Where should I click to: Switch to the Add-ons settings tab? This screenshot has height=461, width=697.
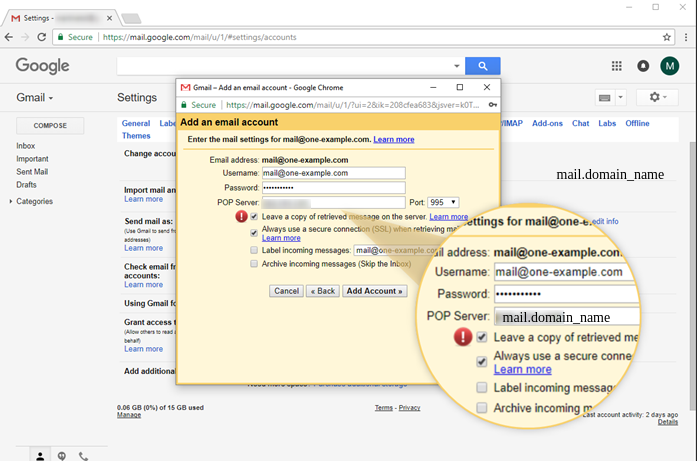pyautogui.click(x=547, y=124)
